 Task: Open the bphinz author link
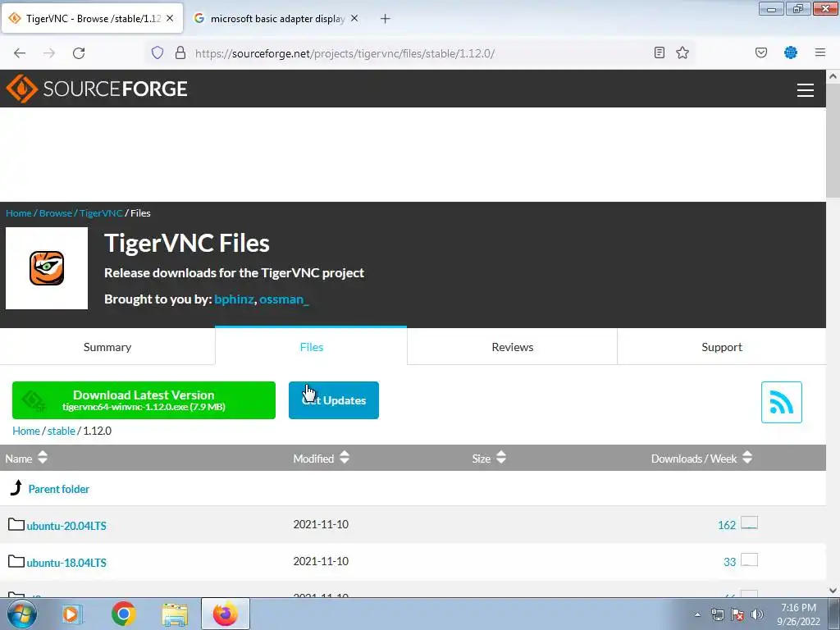234,299
